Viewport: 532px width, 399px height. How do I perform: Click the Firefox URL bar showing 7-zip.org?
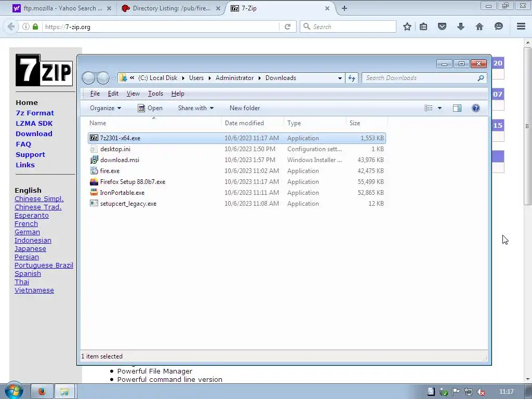pyautogui.click(x=161, y=26)
